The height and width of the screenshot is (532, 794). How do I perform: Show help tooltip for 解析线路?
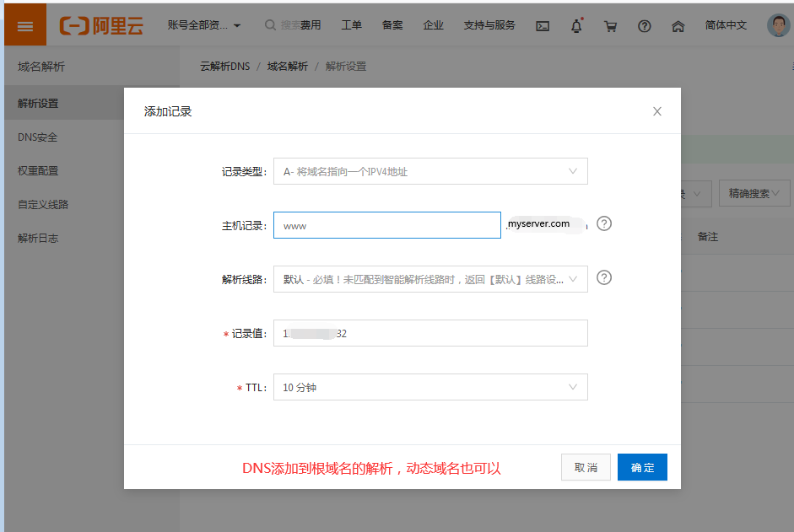tap(603, 277)
